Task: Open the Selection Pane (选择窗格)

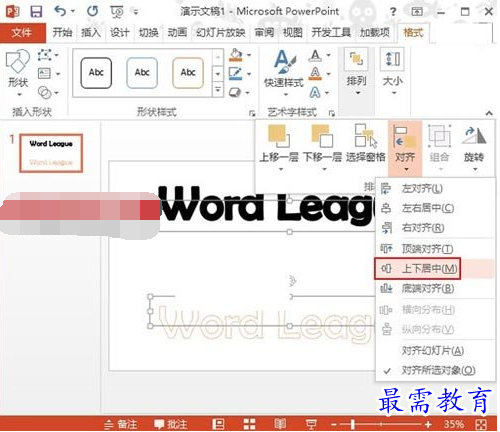Action: click(365, 143)
